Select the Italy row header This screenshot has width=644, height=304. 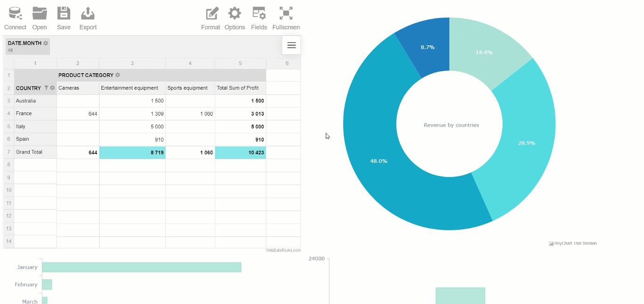point(35,127)
